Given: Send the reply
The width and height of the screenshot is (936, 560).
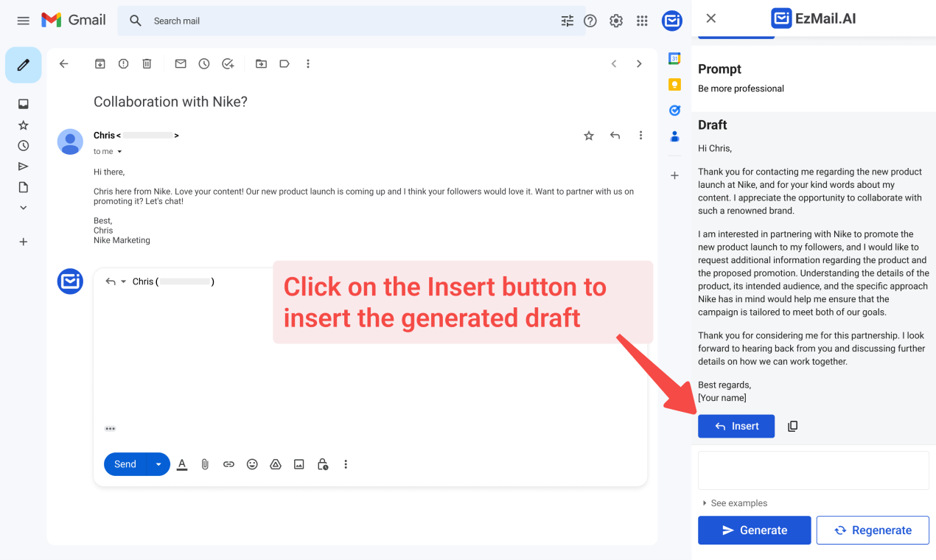Looking at the screenshot, I should pyautogui.click(x=125, y=464).
